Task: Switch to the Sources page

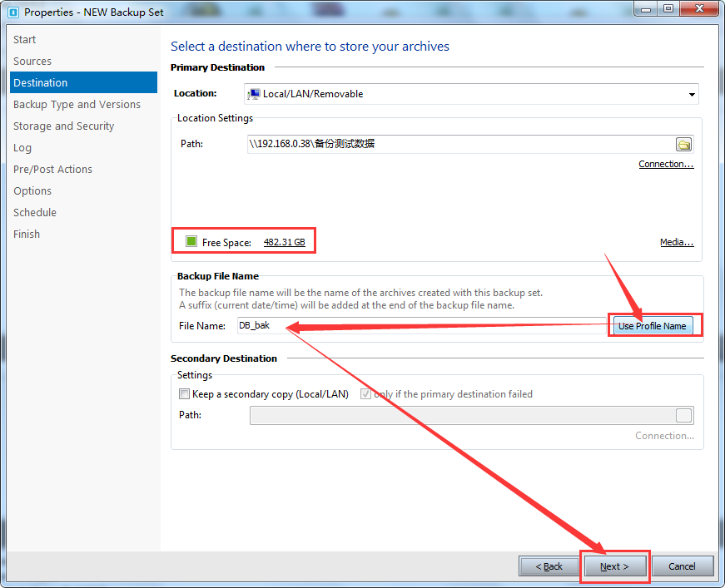Action: click(32, 62)
